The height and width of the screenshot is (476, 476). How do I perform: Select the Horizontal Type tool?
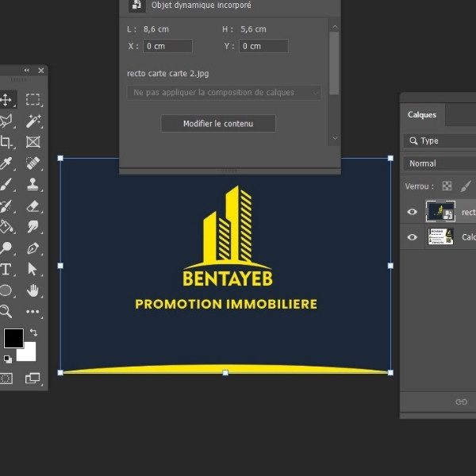tap(6, 270)
